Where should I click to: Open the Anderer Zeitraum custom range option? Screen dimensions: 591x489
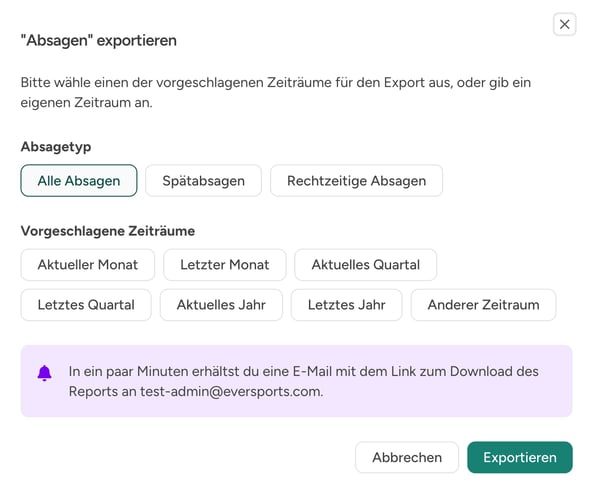click(483, 305)
